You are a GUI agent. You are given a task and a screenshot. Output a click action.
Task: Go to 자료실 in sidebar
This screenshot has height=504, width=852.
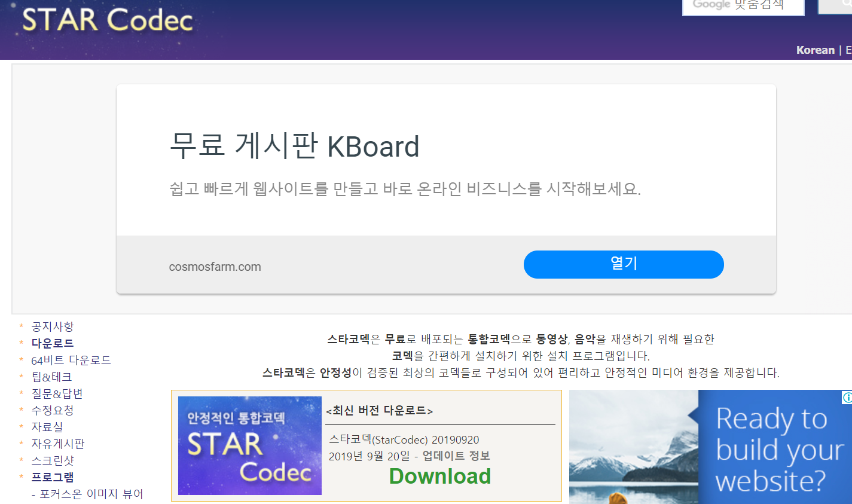[47, 427]
